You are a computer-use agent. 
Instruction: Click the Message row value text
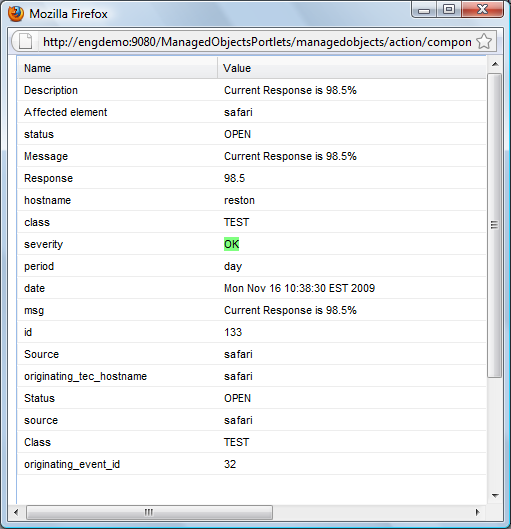(x=290, y=156)
